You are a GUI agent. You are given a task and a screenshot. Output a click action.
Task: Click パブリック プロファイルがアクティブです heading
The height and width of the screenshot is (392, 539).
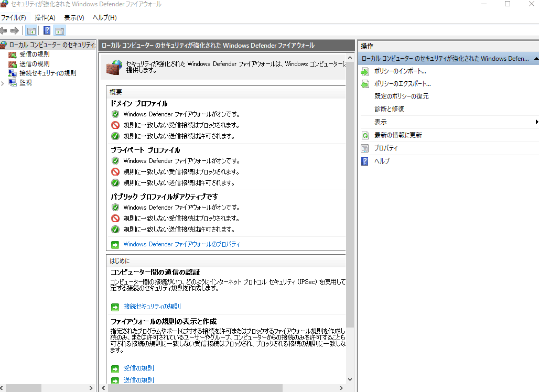(x=164, y=197)
